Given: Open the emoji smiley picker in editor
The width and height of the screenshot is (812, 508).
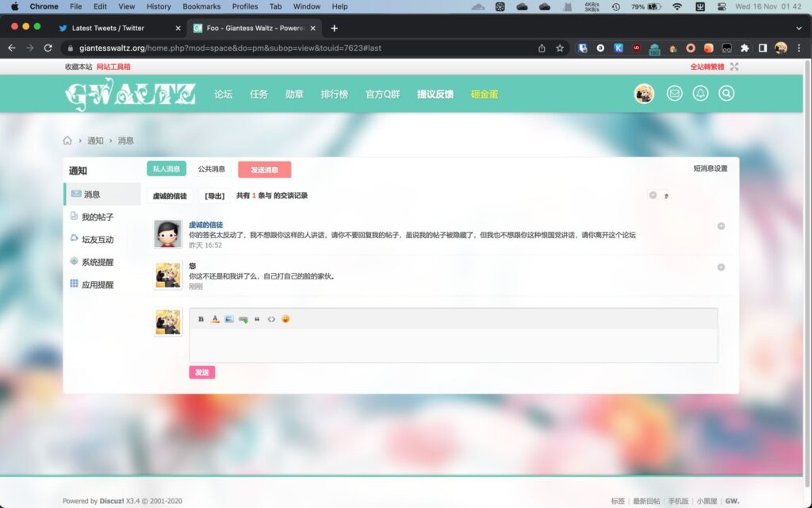Looking at the screenshot, I should point(285,319).
